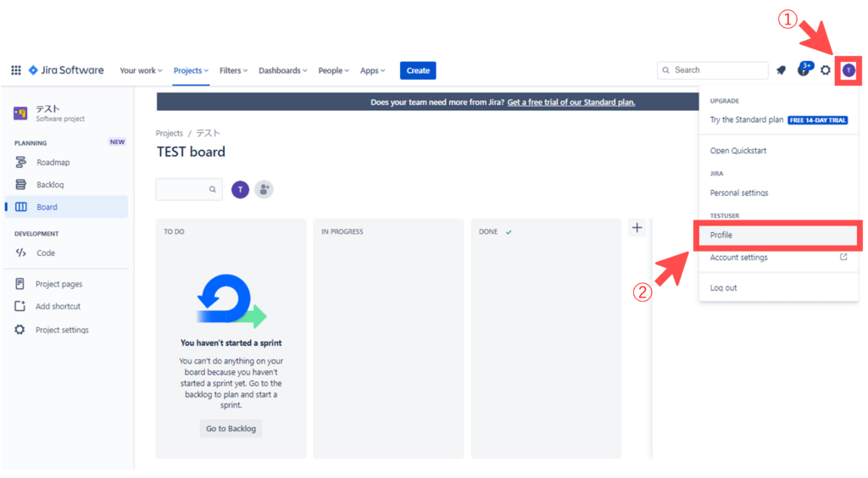Filter board by the T assignee avatar

point(240,190)
